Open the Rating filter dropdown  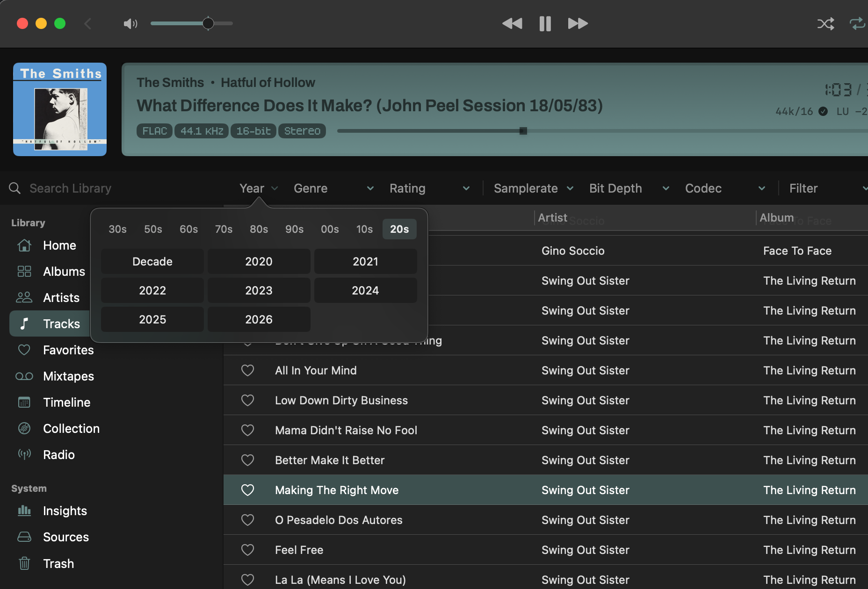click(x=430, y=188)
